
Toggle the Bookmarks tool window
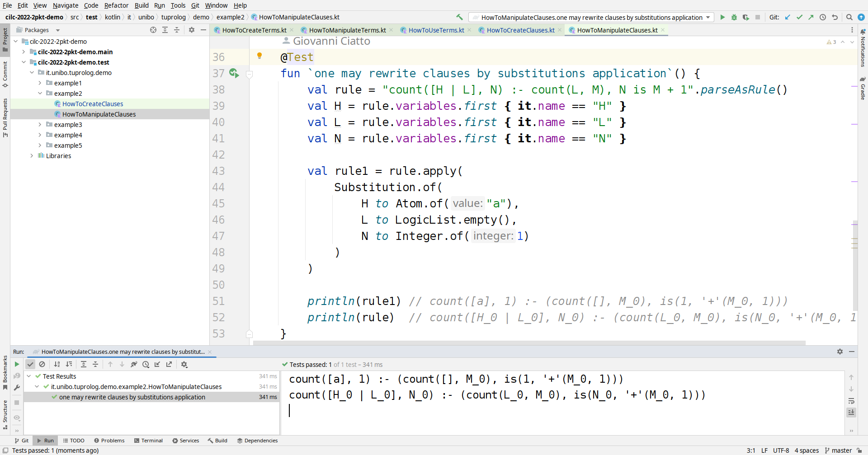5,373
